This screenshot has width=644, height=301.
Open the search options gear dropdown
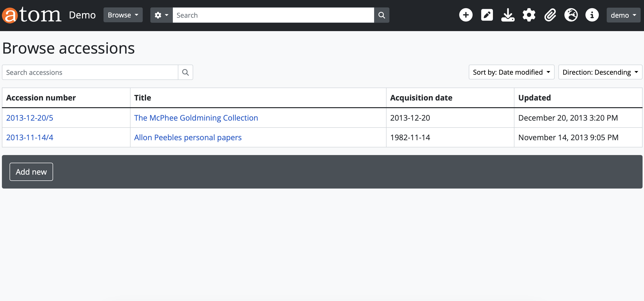[161, 15]
